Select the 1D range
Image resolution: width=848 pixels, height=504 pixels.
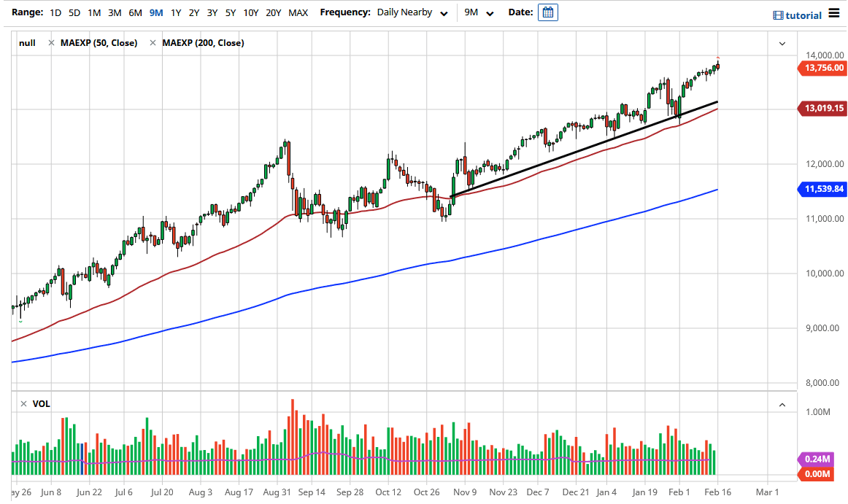pyautogui.click(x=54, y=12)
